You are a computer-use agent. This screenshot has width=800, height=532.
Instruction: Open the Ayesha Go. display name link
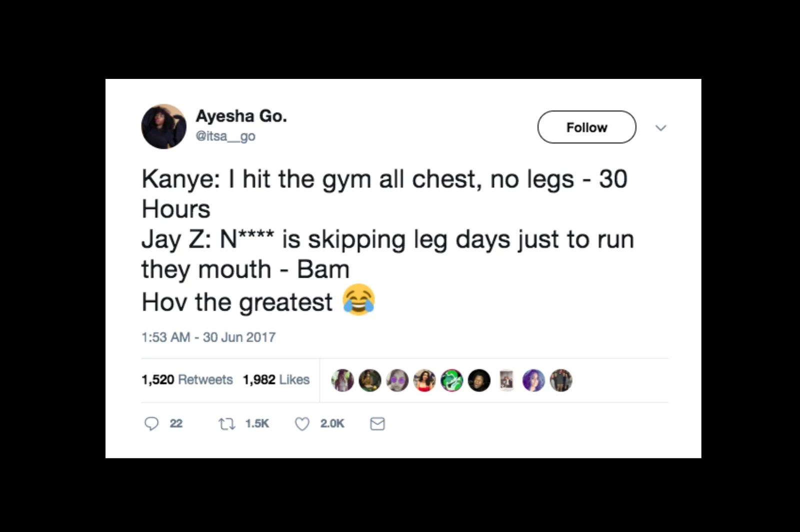241,116
